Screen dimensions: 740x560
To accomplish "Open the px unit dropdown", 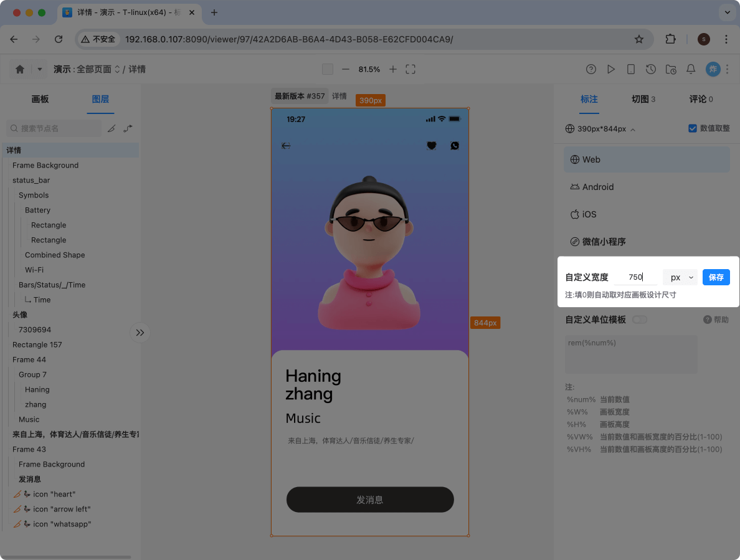I will click(x=680, y=277).
